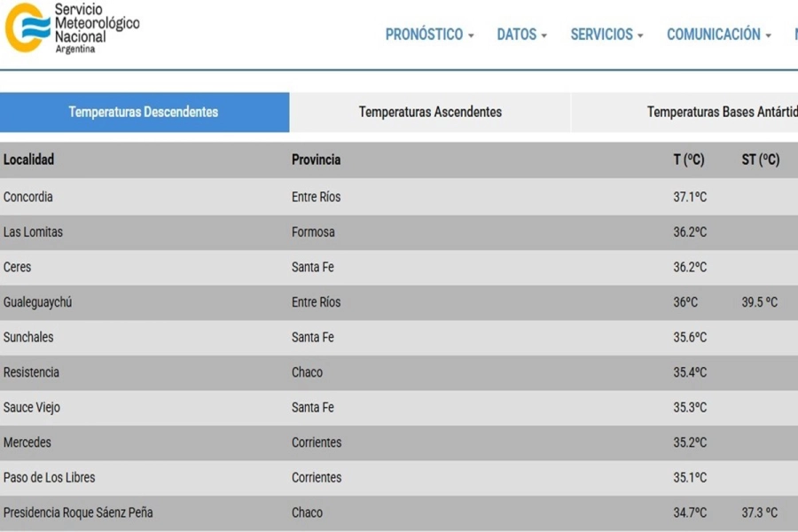Open the SERVICIOS dropdown
The image size is (798, 532).
click(x=606, y=35)
